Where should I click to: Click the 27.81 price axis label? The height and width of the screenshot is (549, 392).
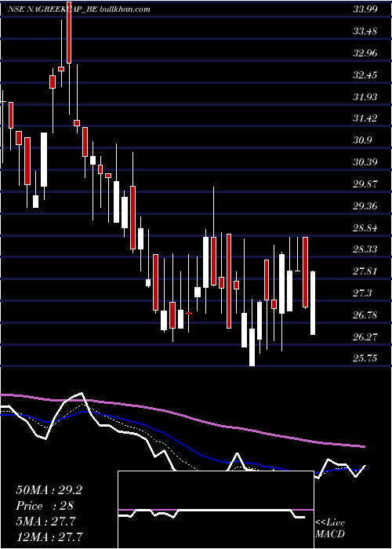coord(365,271)
